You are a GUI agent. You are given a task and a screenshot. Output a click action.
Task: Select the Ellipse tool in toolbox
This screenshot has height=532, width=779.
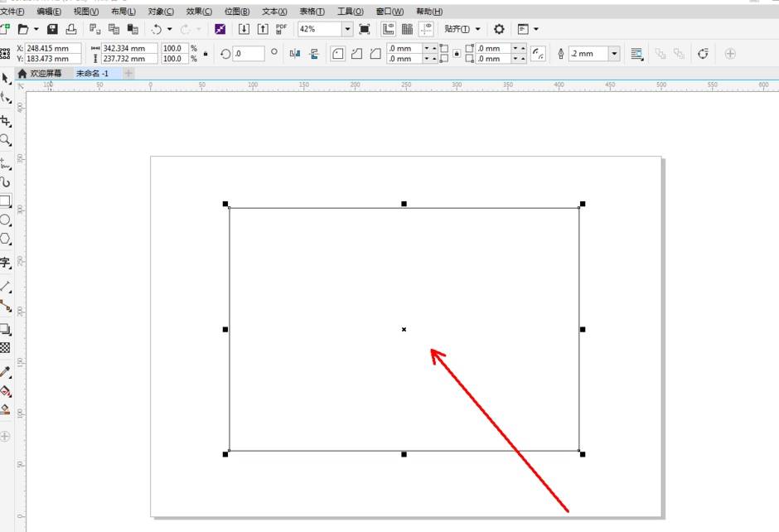click(5, 220)
